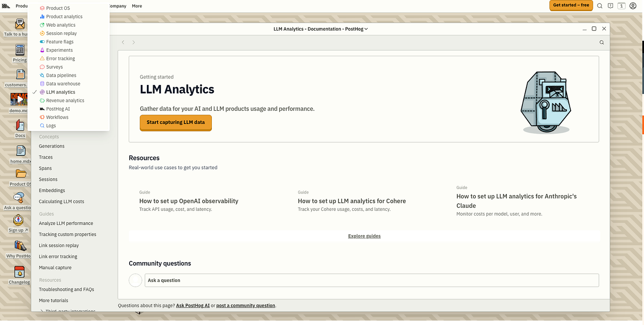644x325 pixels.
Task: Open the Why PostHog desktop icon
Action: coord(20,246)
